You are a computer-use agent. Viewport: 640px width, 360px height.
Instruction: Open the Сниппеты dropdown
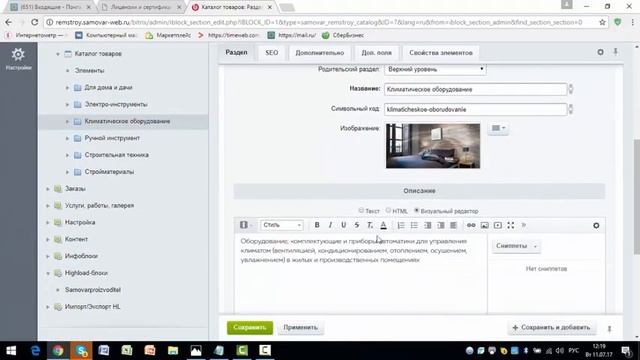[x=516, y=246]
